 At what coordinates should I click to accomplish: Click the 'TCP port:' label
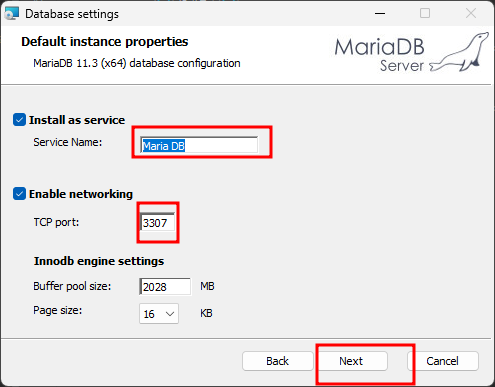coord(56,222)
